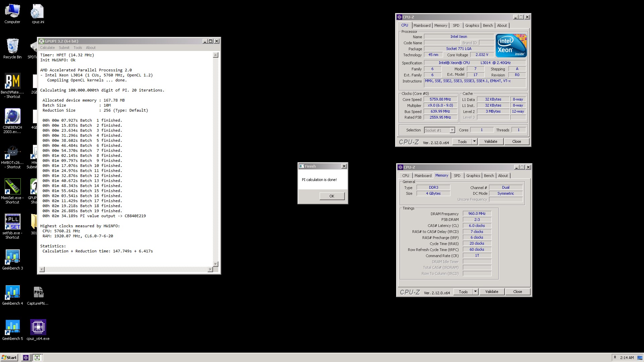This screenshot has height=362, width=644.
Task: Minimize the GPUPI window
Action: [x=205, y=41]
